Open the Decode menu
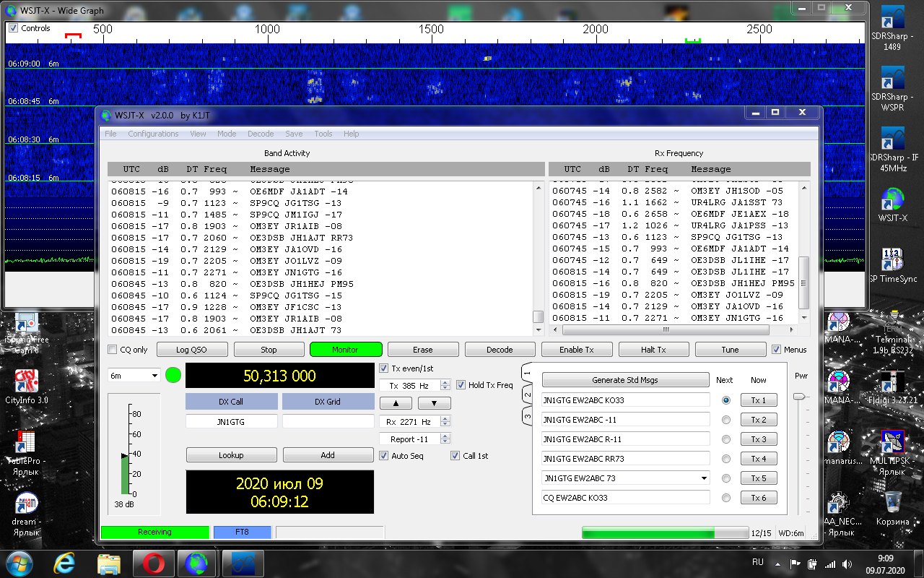The image size is (924, 578). tap(260, 134)
